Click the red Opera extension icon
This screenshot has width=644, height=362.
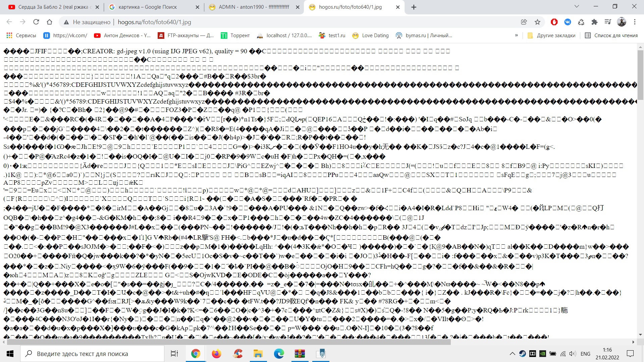[x=554, y=22]
